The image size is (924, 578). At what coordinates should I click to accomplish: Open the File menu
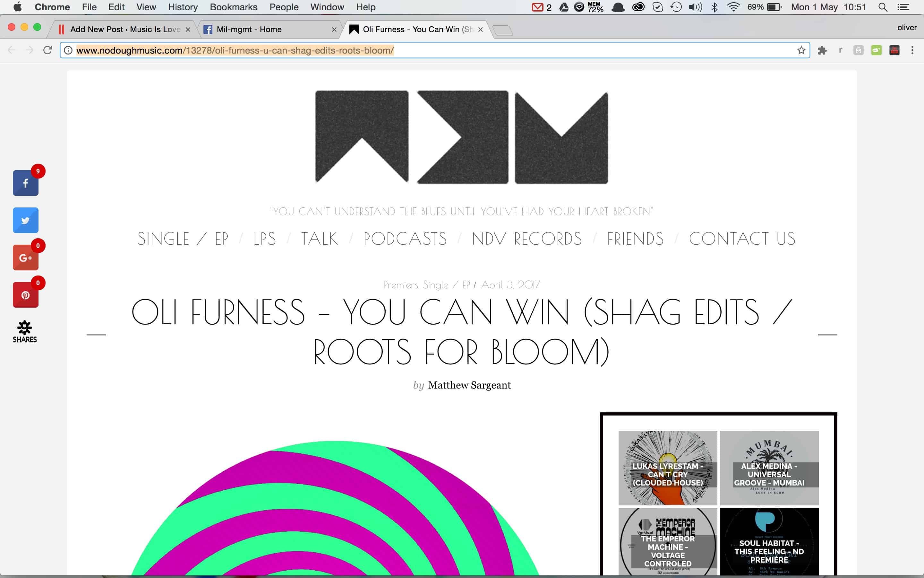coord(89,7)
